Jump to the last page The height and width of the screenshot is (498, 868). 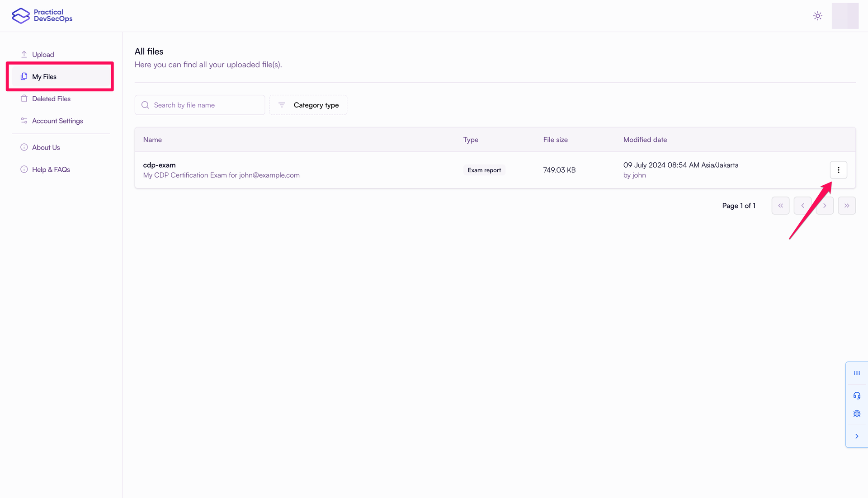pyautogui.click(x=846, y=206)
